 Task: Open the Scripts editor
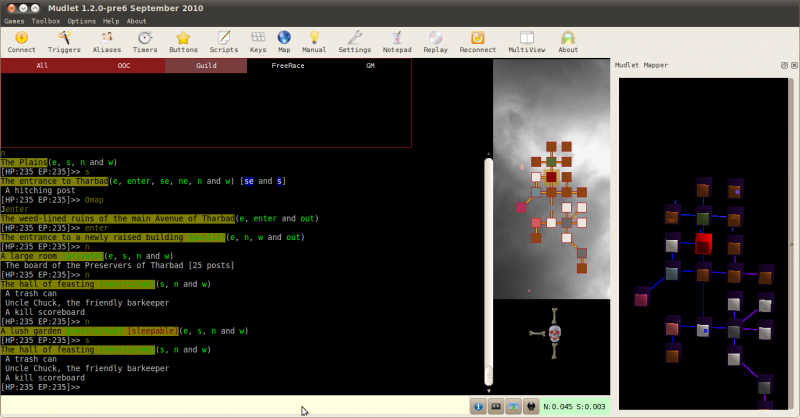tap(223, 42)
